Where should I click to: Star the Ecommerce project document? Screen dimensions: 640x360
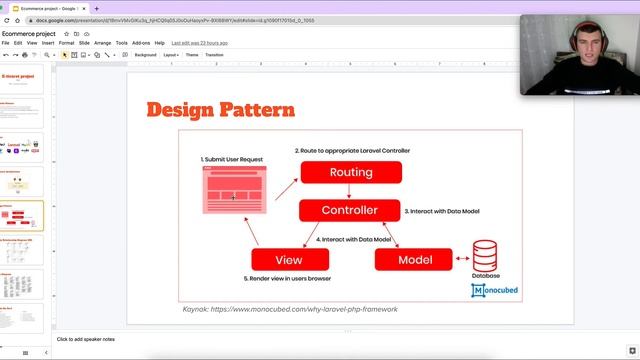pos(67,34)
